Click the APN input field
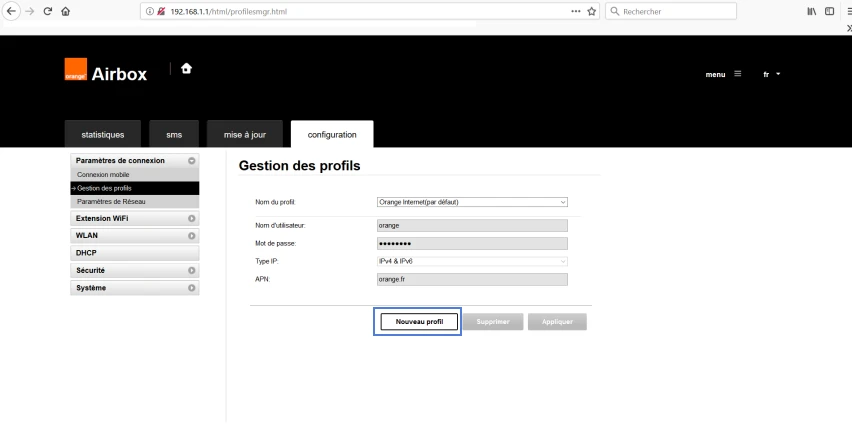 [472, 279]
